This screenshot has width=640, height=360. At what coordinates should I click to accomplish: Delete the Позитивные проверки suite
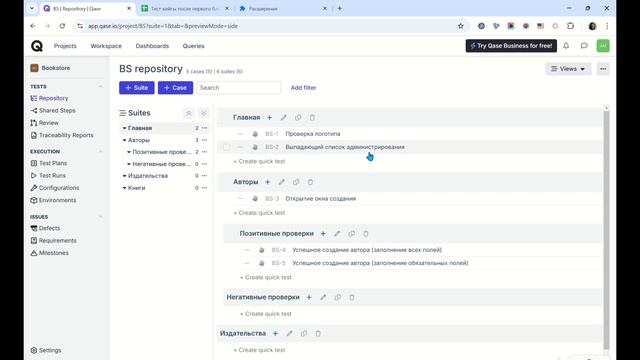[366, 234]
